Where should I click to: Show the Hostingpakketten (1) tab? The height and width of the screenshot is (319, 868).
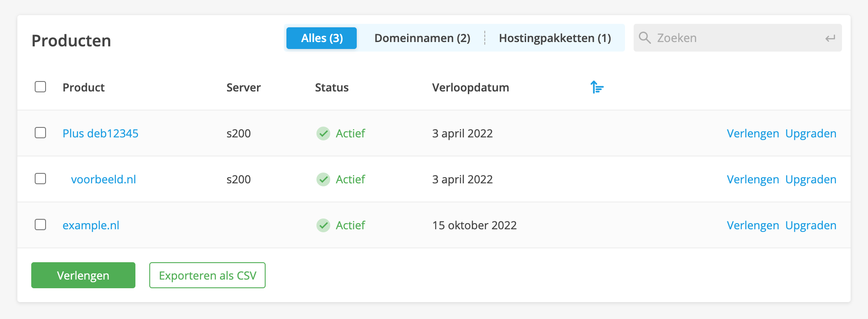click(555, 38)
